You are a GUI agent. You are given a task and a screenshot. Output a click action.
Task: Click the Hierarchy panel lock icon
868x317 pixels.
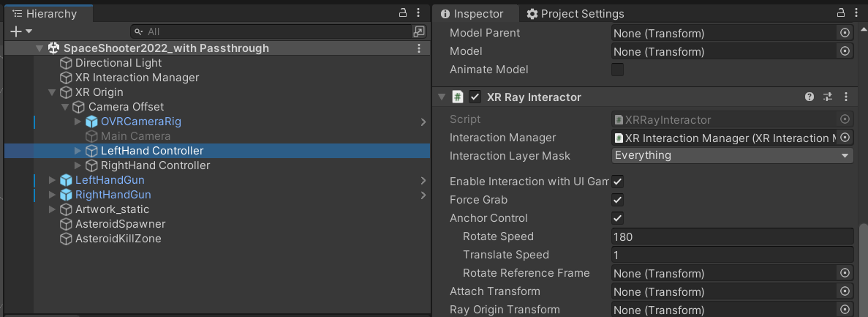pos(402,13)
